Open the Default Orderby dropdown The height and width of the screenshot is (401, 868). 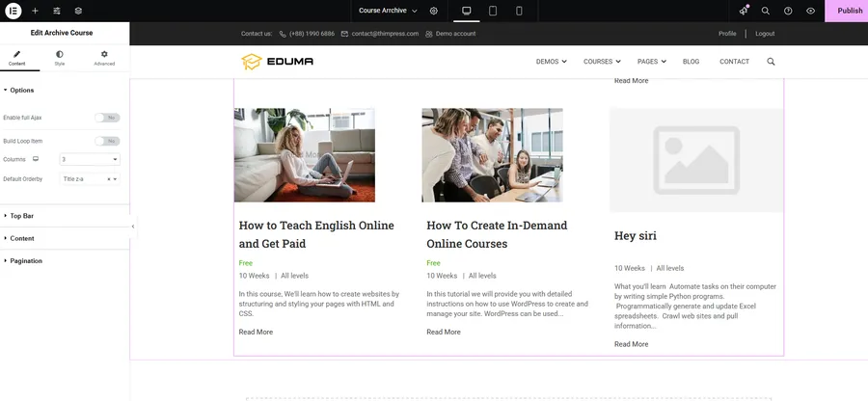pyautogui.click(x=85, y=179)
